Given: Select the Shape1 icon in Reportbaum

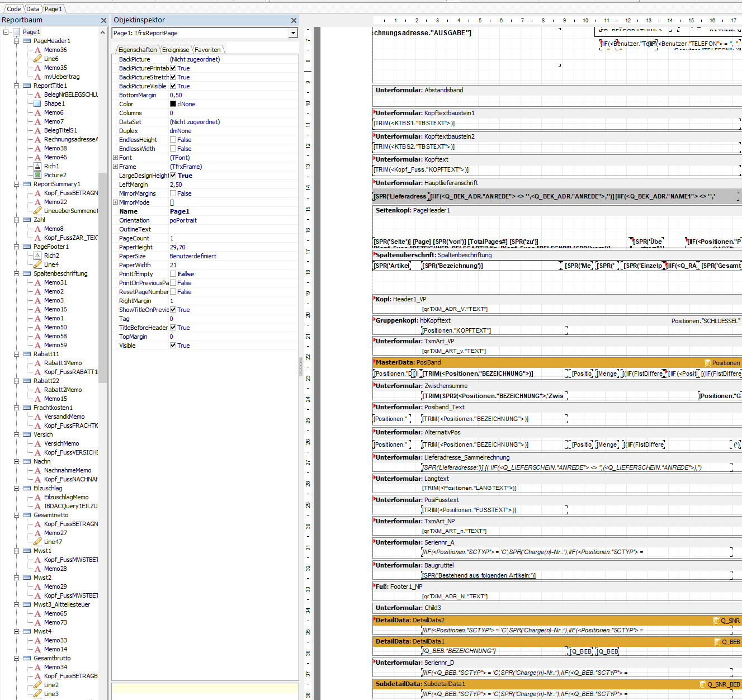Looking at the screenshot, I should (x=37, y=104).
